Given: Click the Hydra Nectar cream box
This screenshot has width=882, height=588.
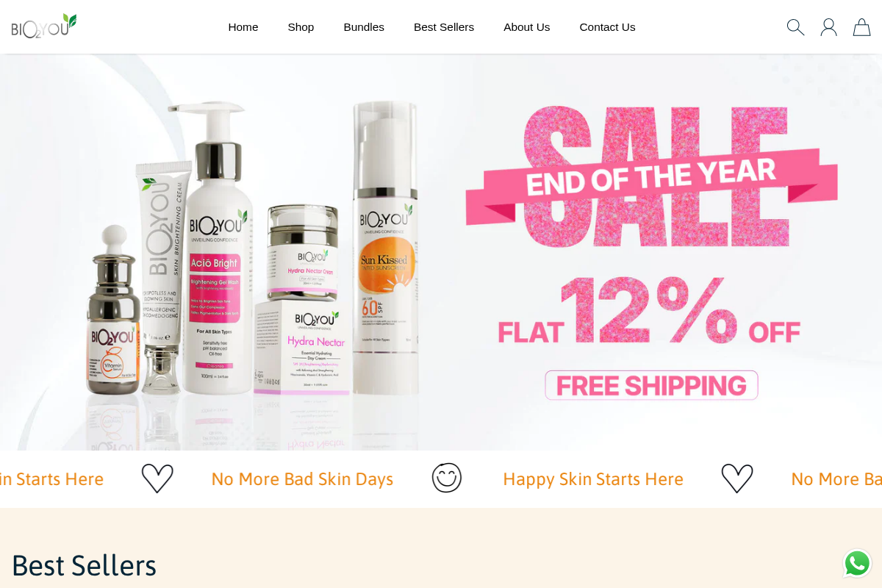Looking at the screenshot, I should pyautogui.click(x=302, y=344).
